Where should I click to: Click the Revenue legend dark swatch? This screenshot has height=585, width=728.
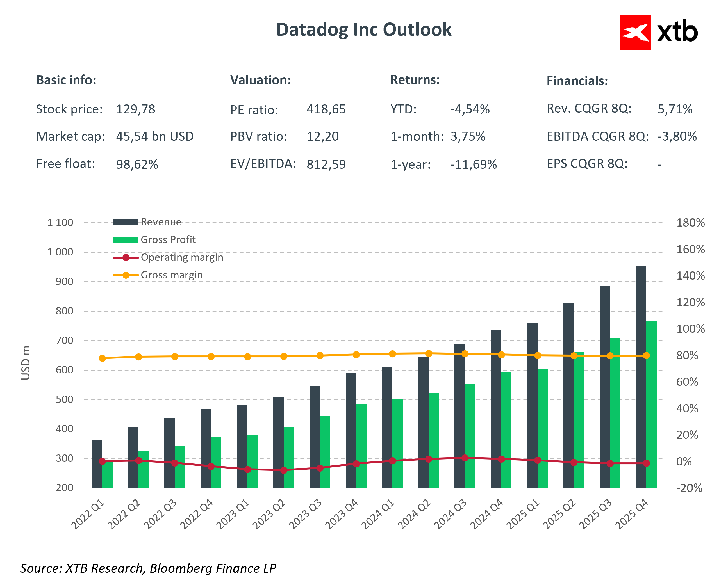pos(125,222)
